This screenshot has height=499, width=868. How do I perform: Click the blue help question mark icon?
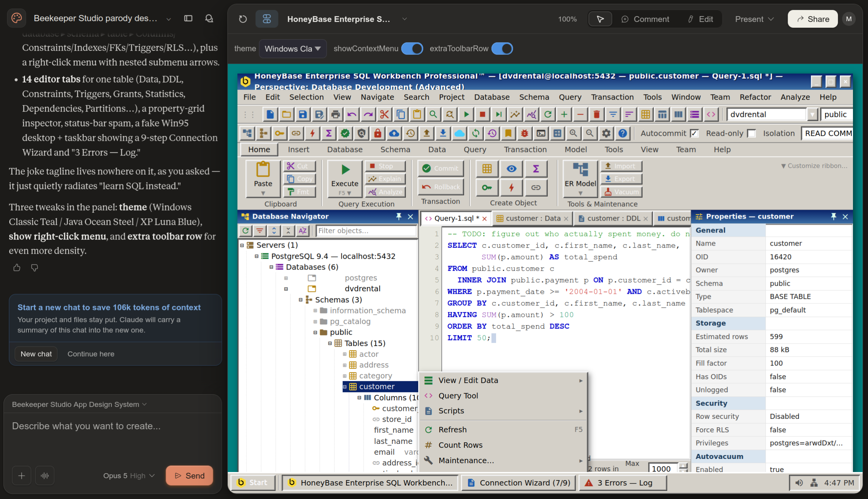pyautogui.click(x=622, y=133)
